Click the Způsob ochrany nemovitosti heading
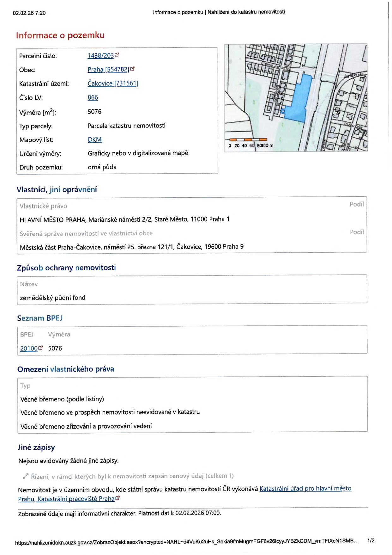Image resolution: width=392 pixels, height=555 pixels. (66, 268)
